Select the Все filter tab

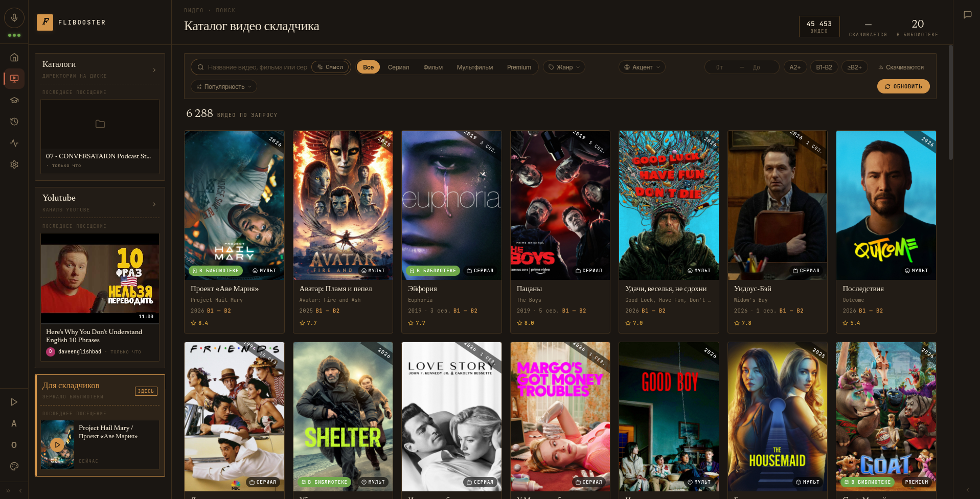click(368, 67)
